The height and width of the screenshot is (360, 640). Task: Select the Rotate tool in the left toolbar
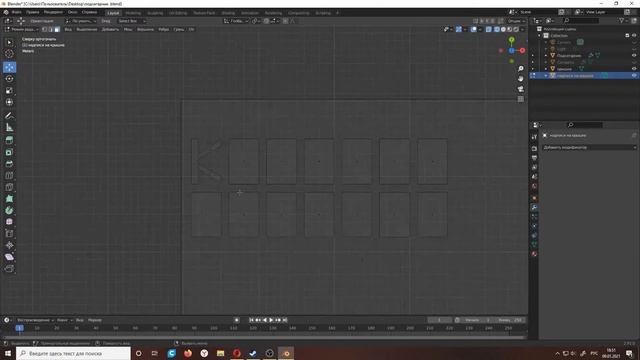tap(9, 78)
